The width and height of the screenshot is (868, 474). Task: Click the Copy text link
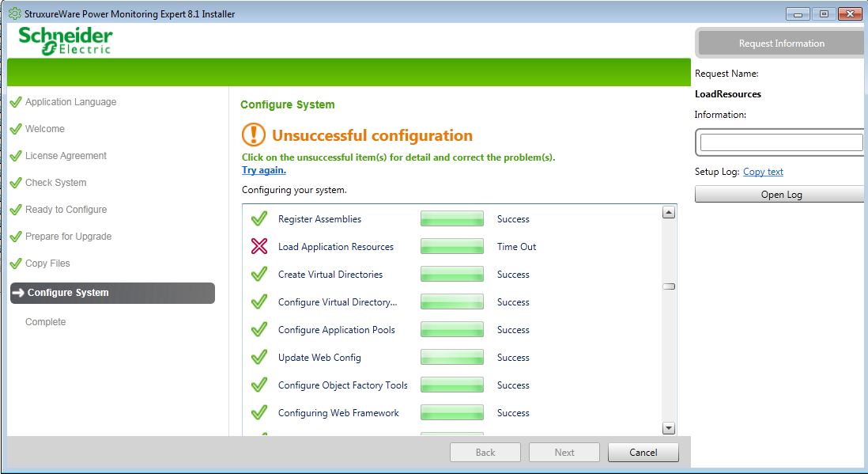763,172
